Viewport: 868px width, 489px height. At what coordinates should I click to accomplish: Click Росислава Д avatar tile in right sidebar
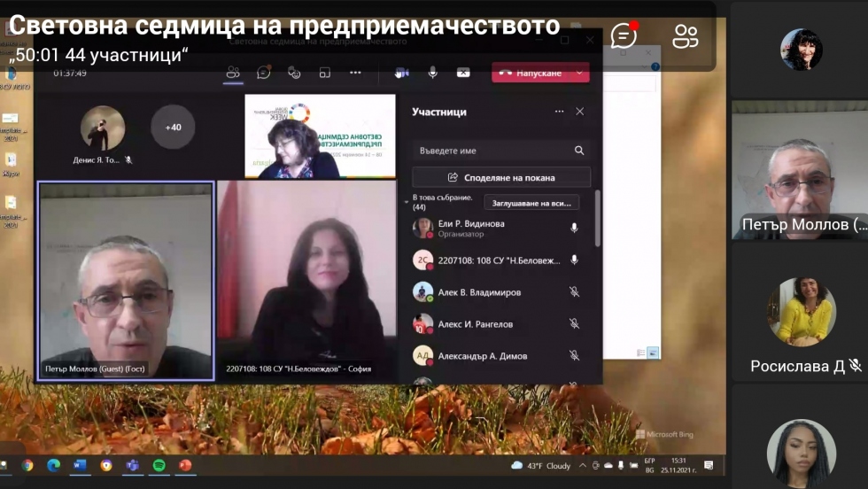[802, 312]
